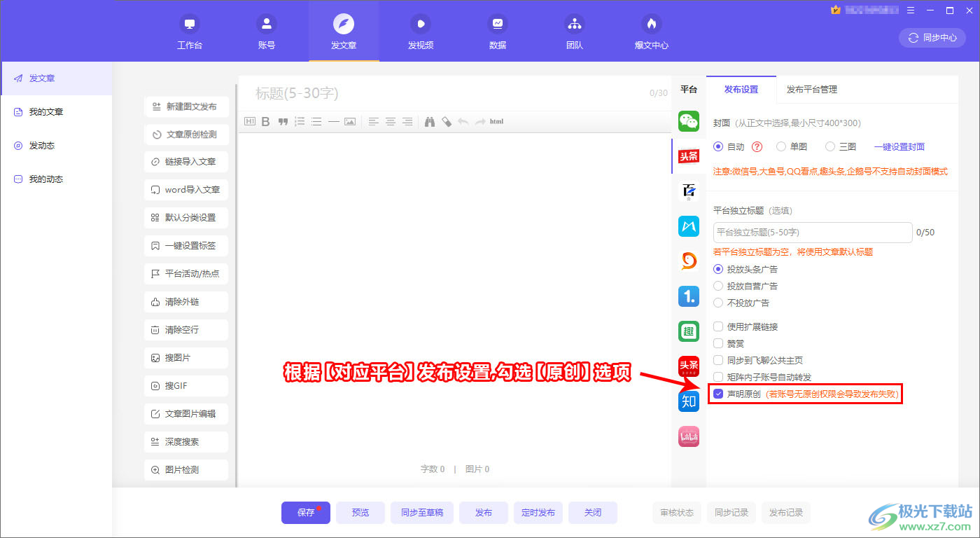Insert bulleted list
The width and height of the screenshot is (980, 538).
[316, 121]
